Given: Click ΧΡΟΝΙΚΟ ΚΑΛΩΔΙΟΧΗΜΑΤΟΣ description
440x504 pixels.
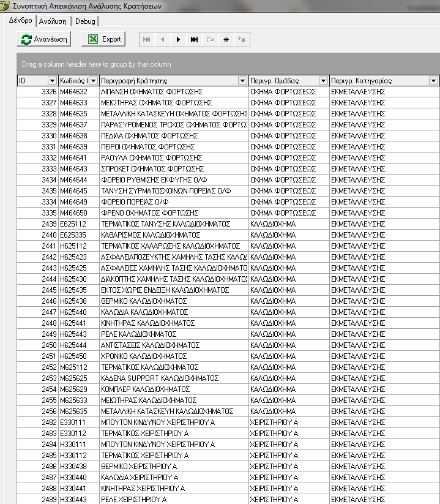Looking at the screenshot, I should click(174, 356).
